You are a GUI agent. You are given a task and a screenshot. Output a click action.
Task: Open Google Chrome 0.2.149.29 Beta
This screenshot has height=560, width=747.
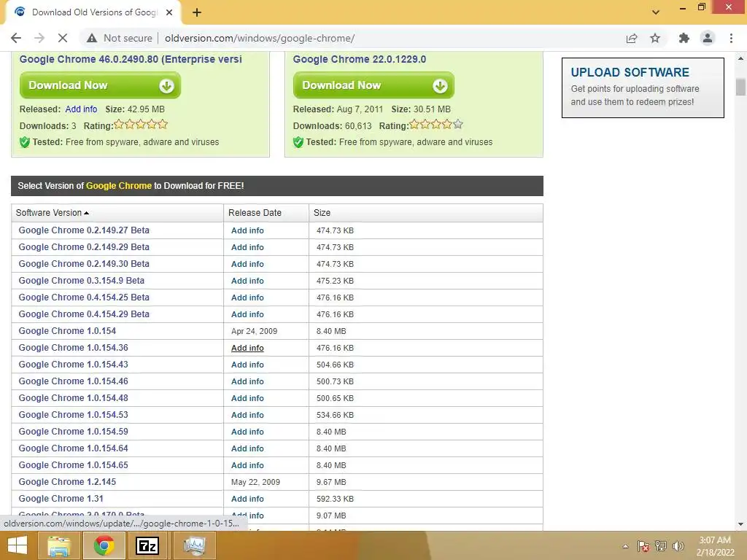(84, 247)
